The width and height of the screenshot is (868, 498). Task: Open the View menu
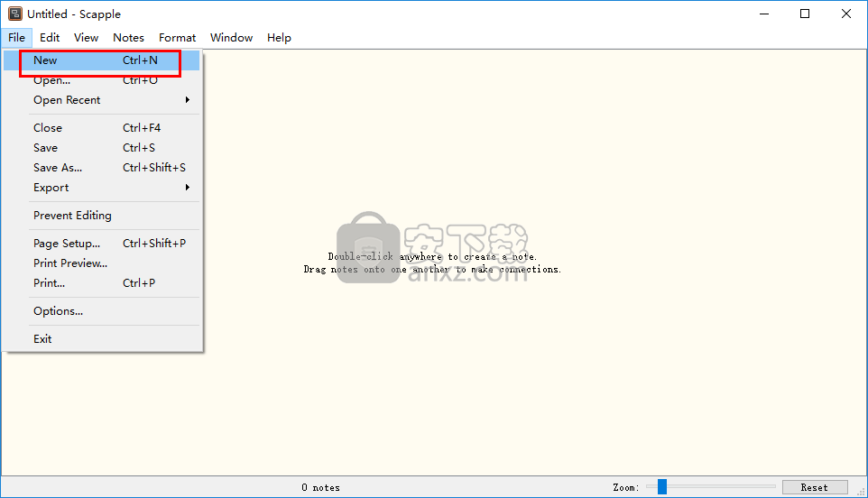click(86, 38)
